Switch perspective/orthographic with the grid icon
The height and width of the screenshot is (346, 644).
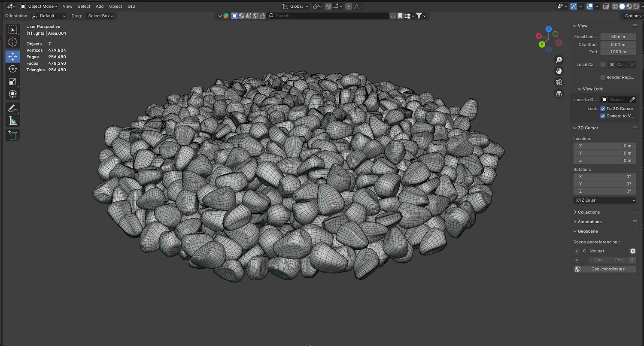(559, 94)
